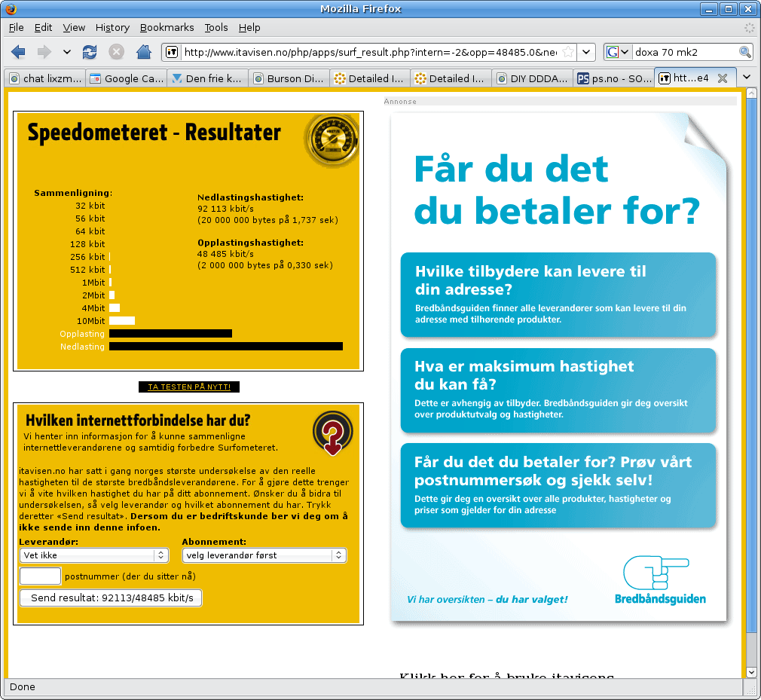Switch to the first Detailed I... tab

(370, 78)
